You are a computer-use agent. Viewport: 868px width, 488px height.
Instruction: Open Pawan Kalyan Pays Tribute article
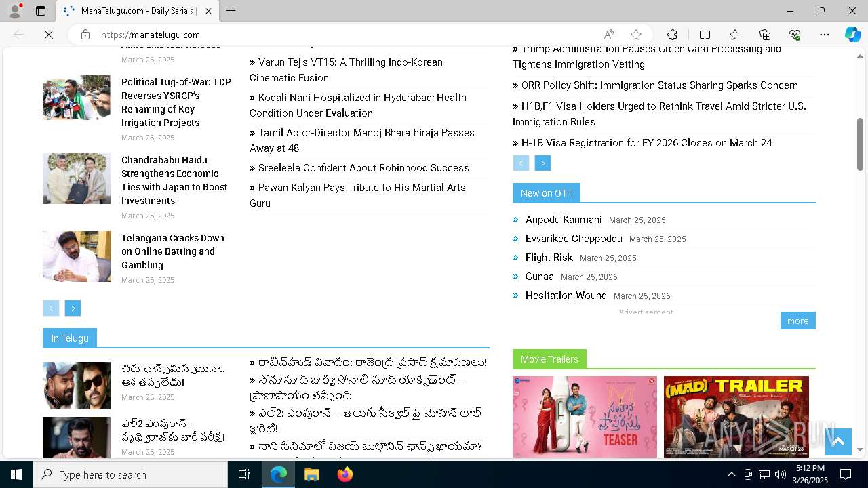click(357, 195)
